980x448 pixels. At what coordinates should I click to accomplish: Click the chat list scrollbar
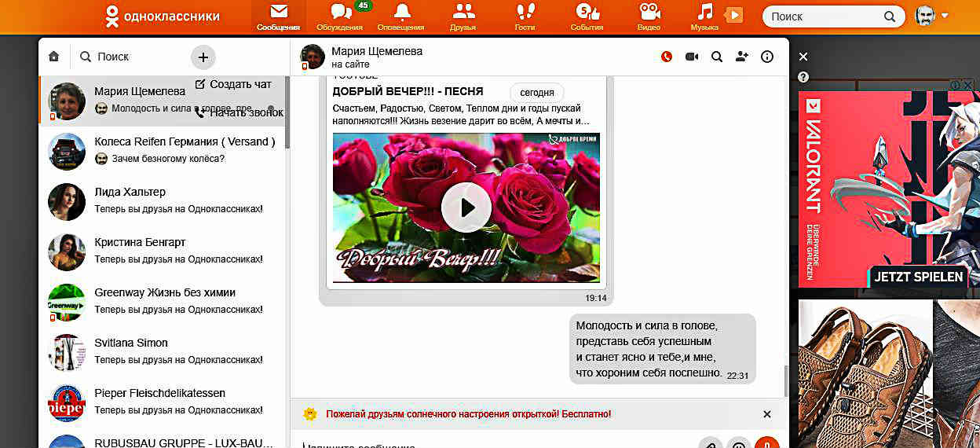click(x=287, y=112)
